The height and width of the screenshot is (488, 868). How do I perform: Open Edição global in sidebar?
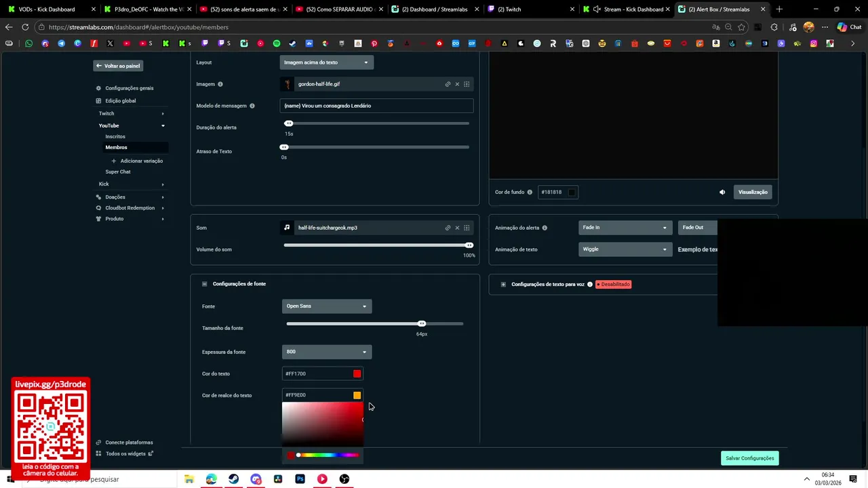point(120,101)
